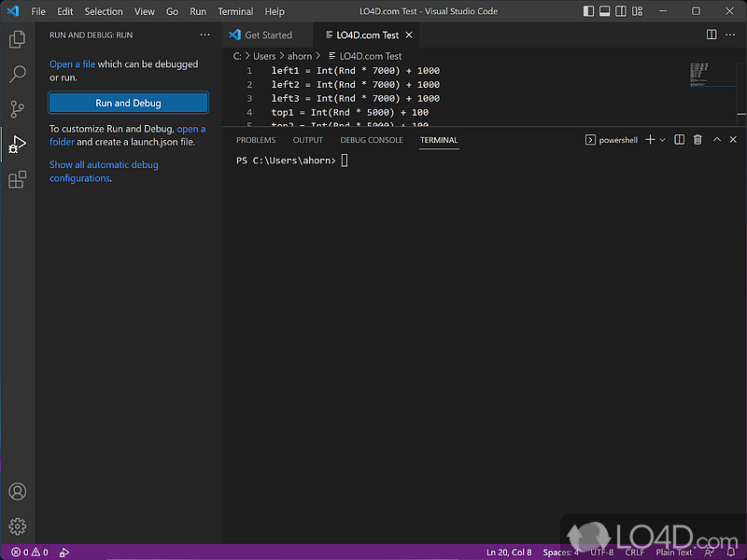Open the Terminal menu

pyautogui.click(x=234, y=11)
